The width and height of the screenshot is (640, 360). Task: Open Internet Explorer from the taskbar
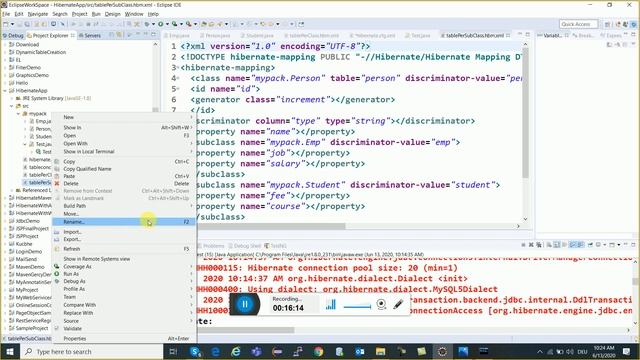point(236,351)
